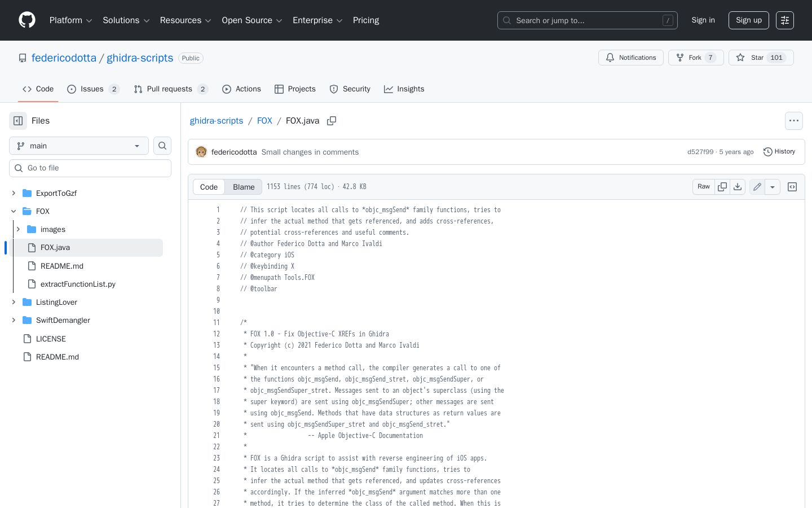Open the federicodotta owner link in header
The image size is (812, 508).
pyautogui.click(x=64, y=58)
